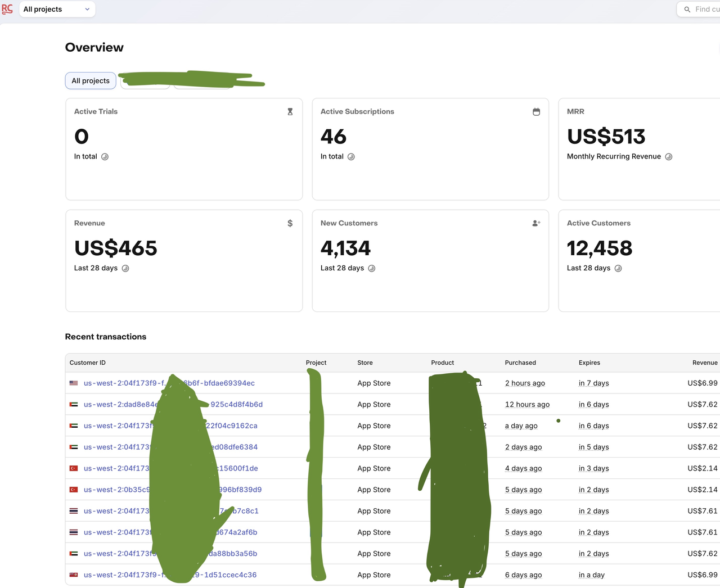The height and width of the screenshot is (588, 720).
Task: Open customer ending in da88bb3a56b
Action: click(170, 554)
